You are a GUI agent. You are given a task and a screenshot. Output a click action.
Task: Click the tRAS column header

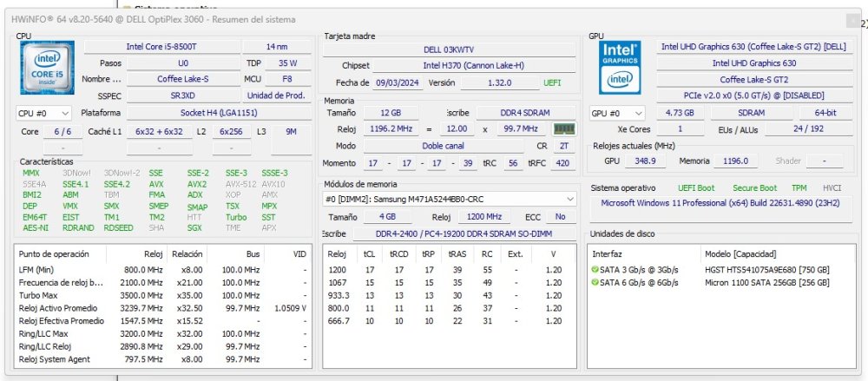point(457,254)
